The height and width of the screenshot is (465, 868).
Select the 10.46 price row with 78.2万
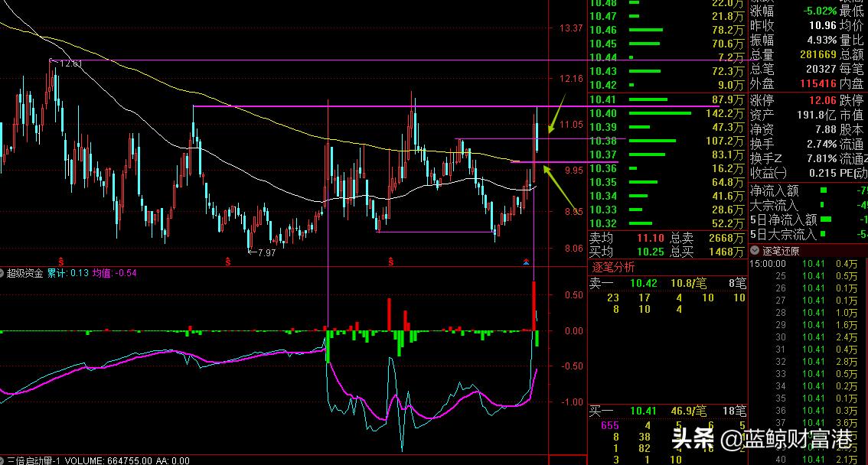click(667, 30)
